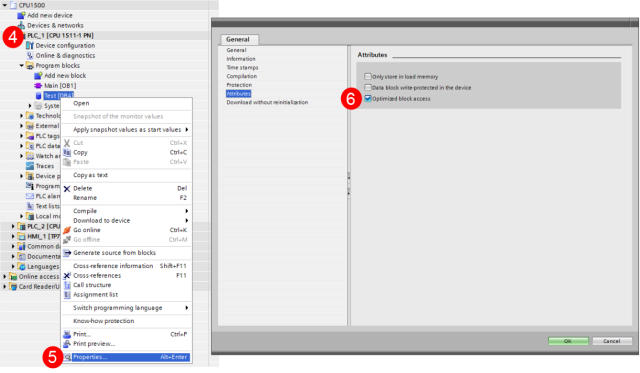This screenshot has height=373, width=640.
Task: Click the Add new device icon
Action: click(21, 16)
